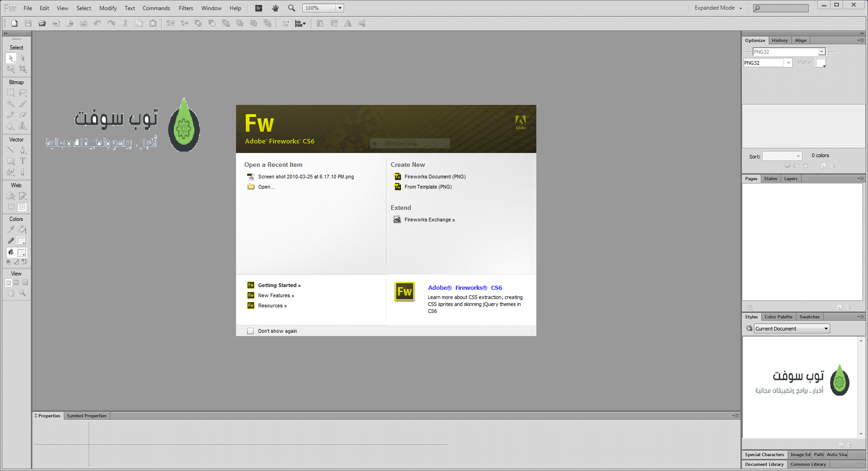Set default stroke and fill colors
Image resolution: width=868 pixels, height=471 pixels.
click(8, 262)
